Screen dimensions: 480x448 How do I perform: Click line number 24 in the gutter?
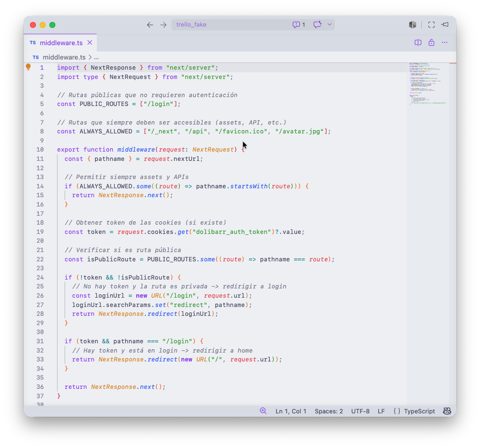point(40,277)
